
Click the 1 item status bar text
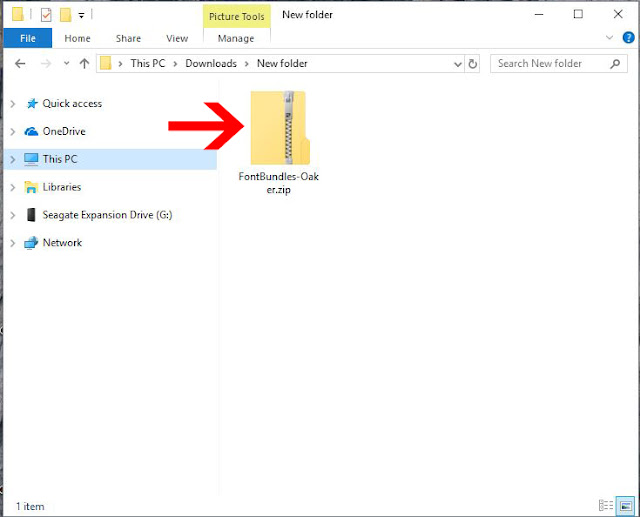(x=30, y=506)
